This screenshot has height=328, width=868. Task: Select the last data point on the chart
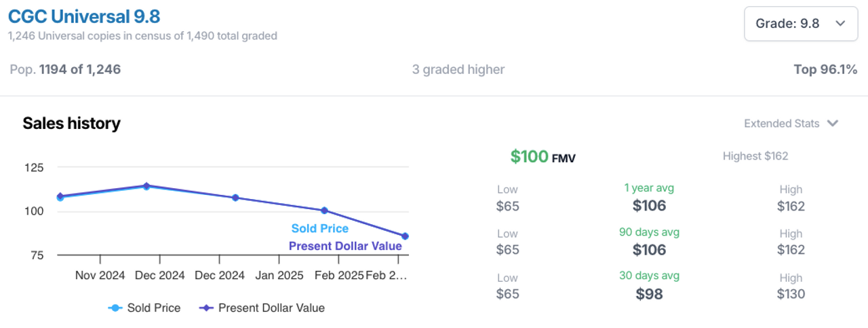tap(405, 236)
